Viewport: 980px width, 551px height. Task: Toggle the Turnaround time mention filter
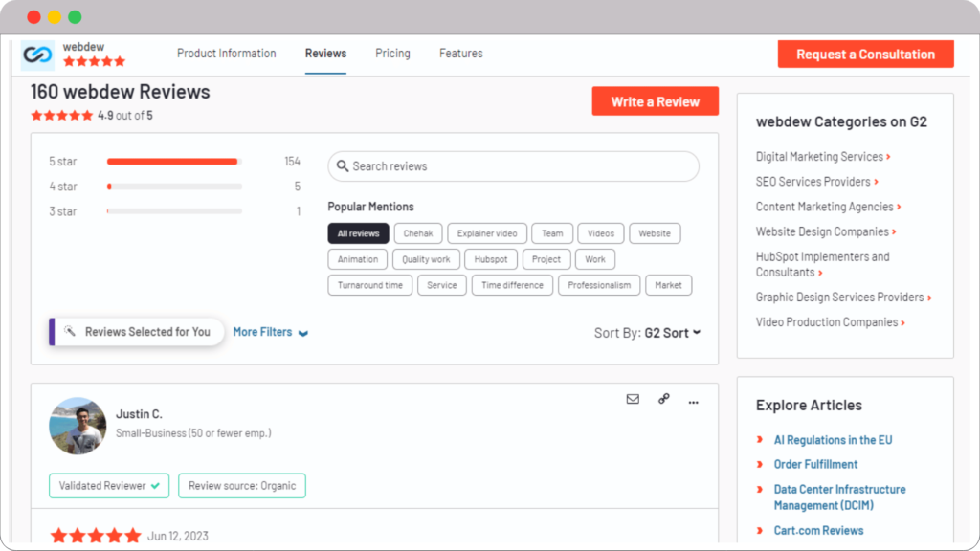point(369,284)
